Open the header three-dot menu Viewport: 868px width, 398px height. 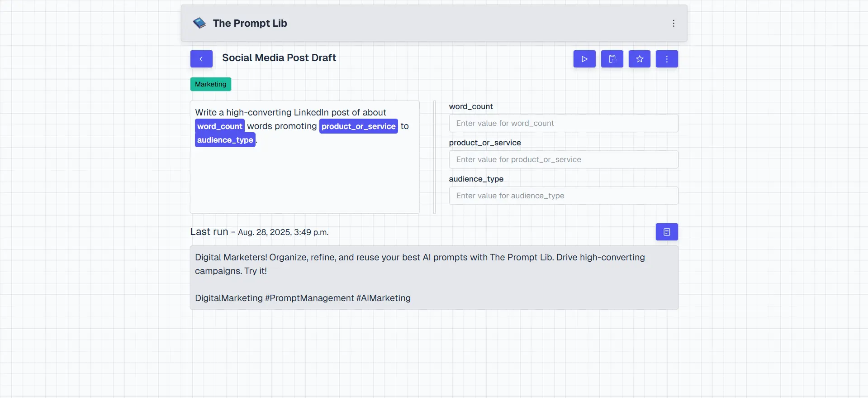tap(674, 23)
